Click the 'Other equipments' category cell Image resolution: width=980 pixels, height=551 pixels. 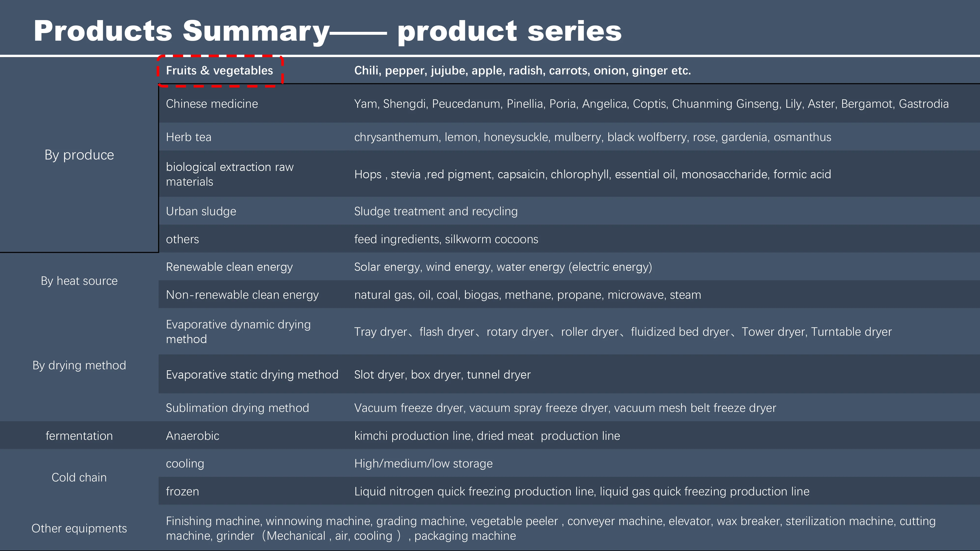79,528
